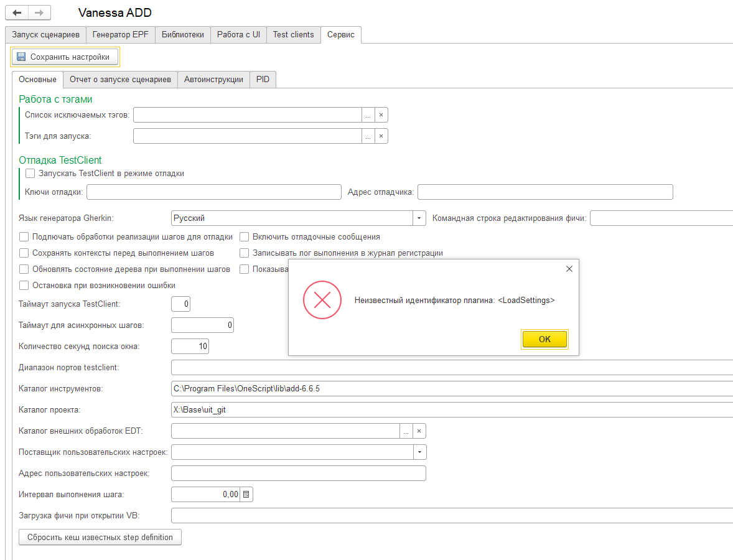
Task: Open the 'Запуск сценариев' tab
Action: [46, 35]
